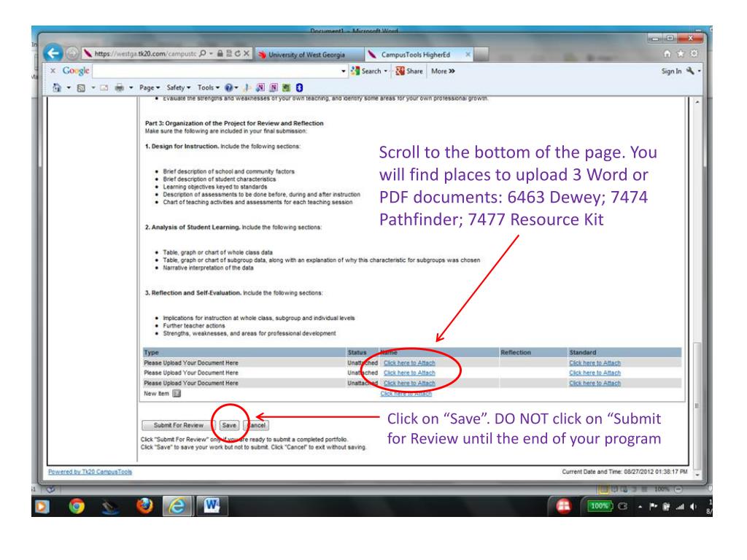
Task: Expand the More chevrons on Google toolbar
Action: click(x=452, y=71)
